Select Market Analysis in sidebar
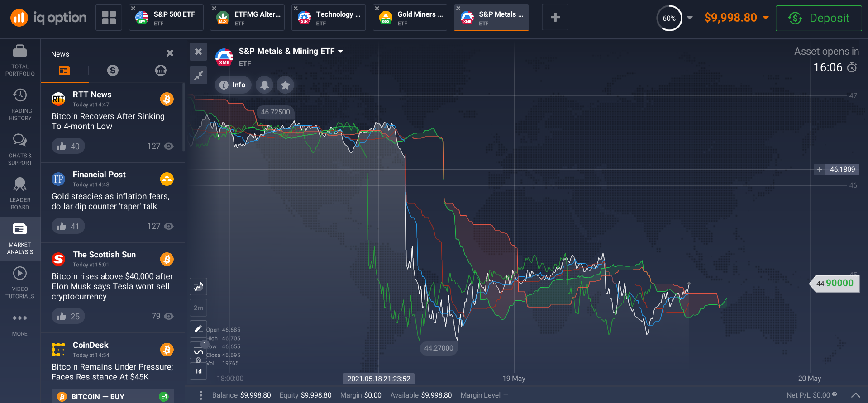 [20, 239]
